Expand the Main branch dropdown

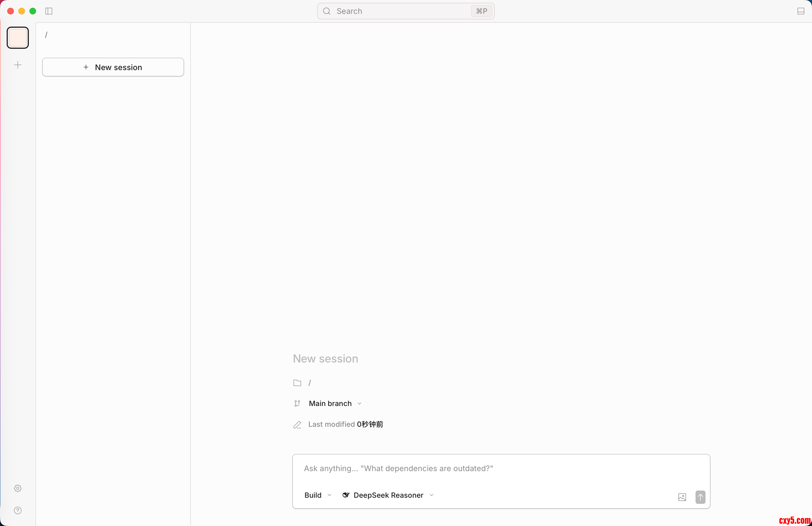tap(335, 403)
